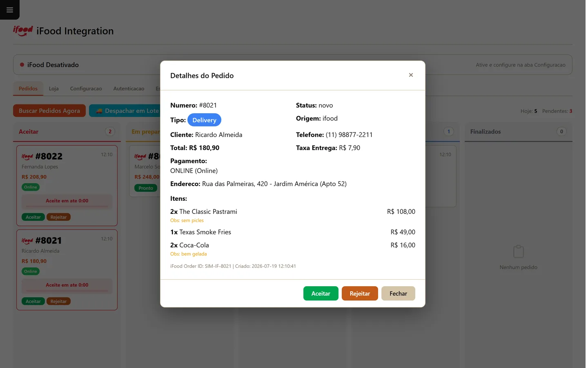Click the R$ 16,00 item price

(x=403, y=245)
